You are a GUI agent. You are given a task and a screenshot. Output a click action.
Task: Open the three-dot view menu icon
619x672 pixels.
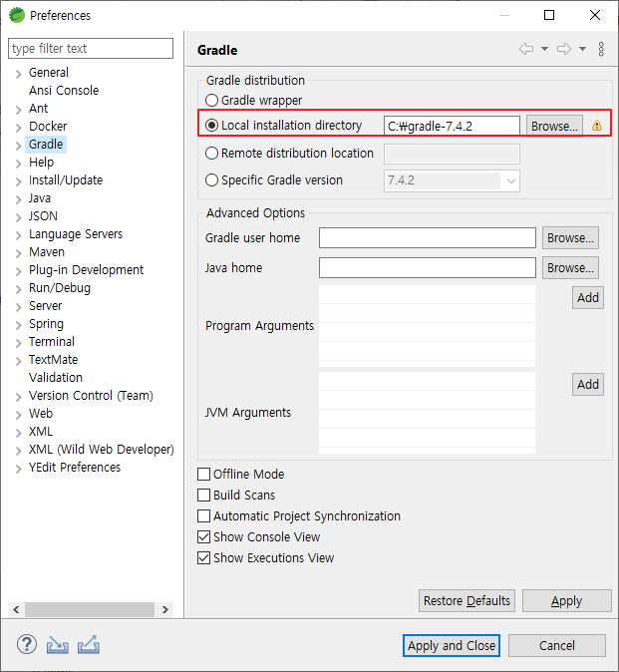601,49
